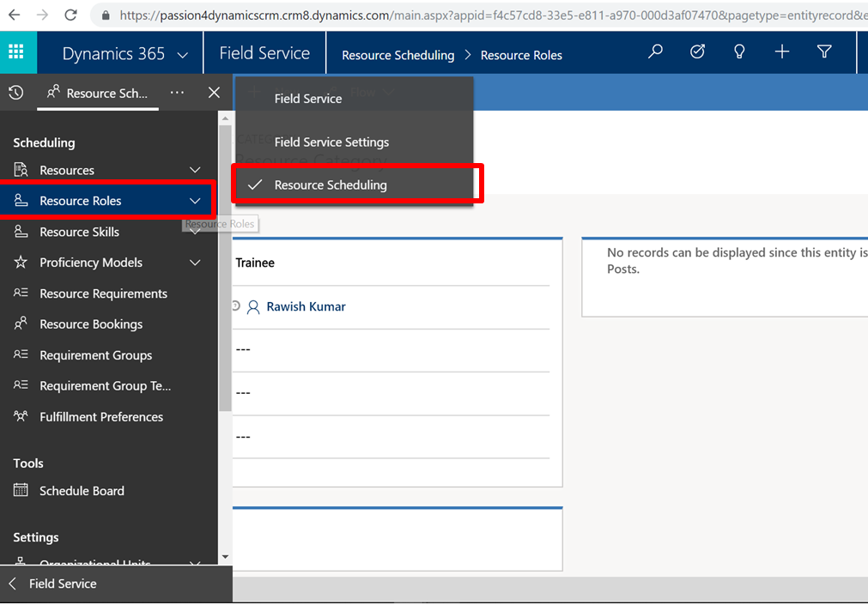The width and height of the screenshot is (868, 605).
Task: Open the task flow checkmark icon
Action: click(697, 52)
